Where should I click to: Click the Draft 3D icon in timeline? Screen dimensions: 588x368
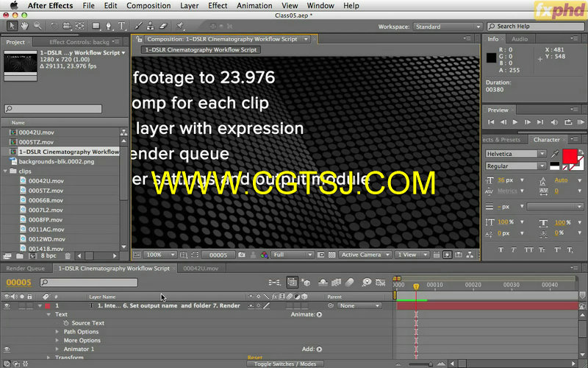[x=306, y=283]
